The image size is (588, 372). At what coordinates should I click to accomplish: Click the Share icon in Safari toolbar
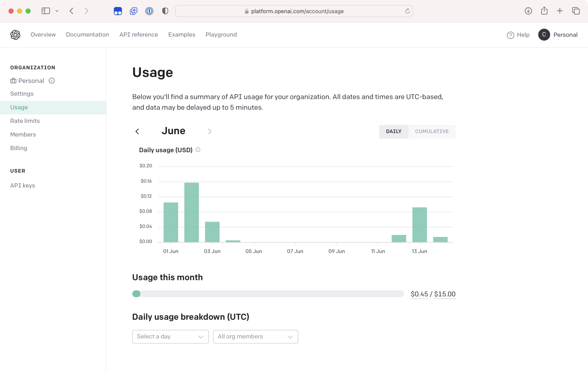click(544, 11)
